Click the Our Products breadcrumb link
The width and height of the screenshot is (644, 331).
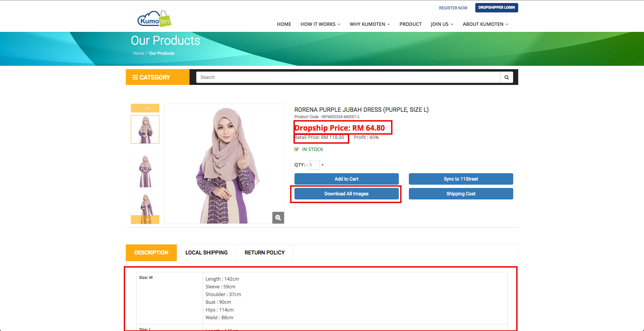162,53
